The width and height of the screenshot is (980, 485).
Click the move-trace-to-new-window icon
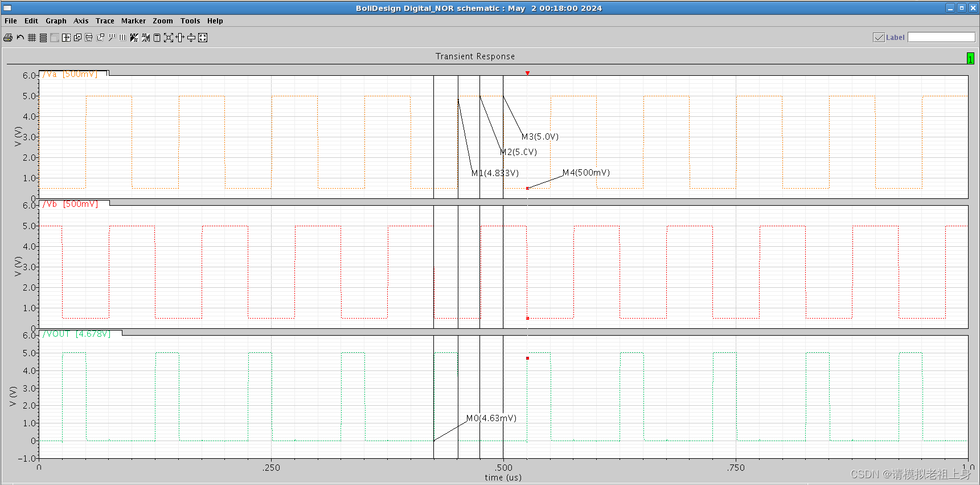point(66,38)
